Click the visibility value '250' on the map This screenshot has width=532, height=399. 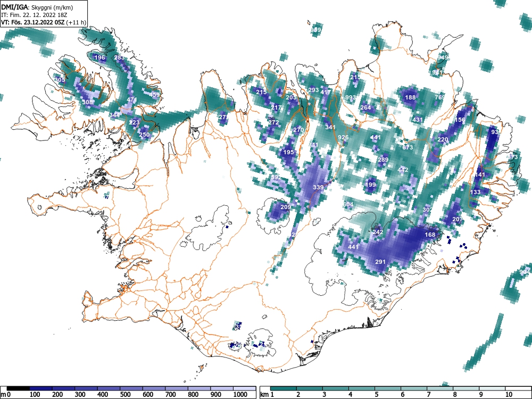(x=144, y=135)
